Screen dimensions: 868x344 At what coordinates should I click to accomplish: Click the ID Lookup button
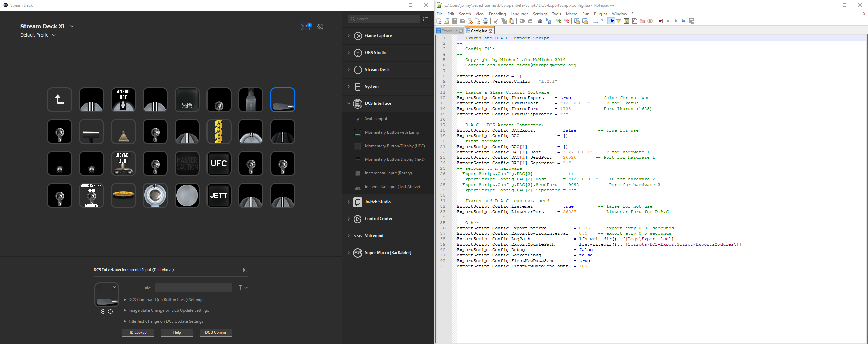pos(138,332)
